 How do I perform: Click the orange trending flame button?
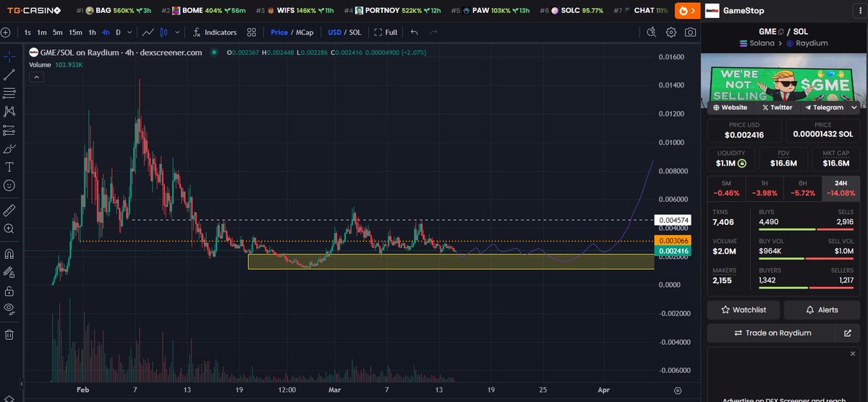[687, 11]
